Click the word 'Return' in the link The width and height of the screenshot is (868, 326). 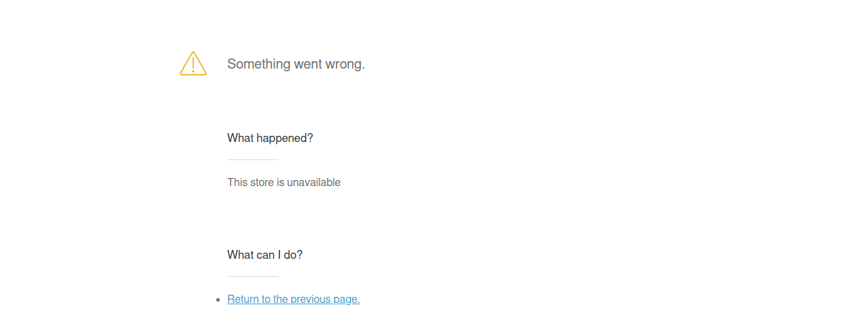(x=243, y=300)
